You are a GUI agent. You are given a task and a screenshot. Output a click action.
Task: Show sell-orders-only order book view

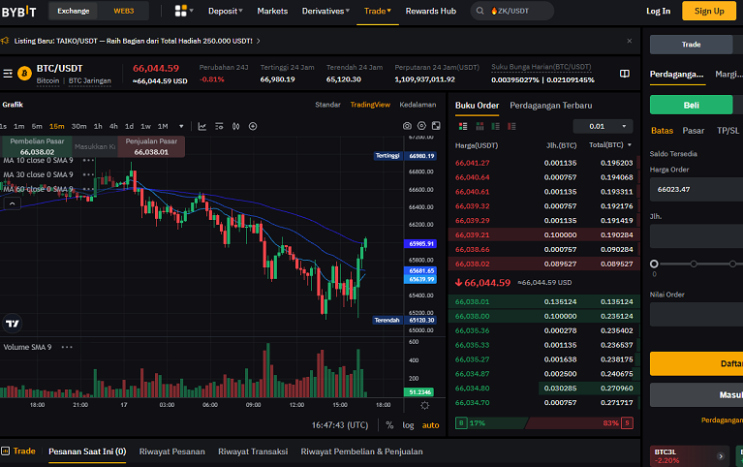[x=512, y=126]
